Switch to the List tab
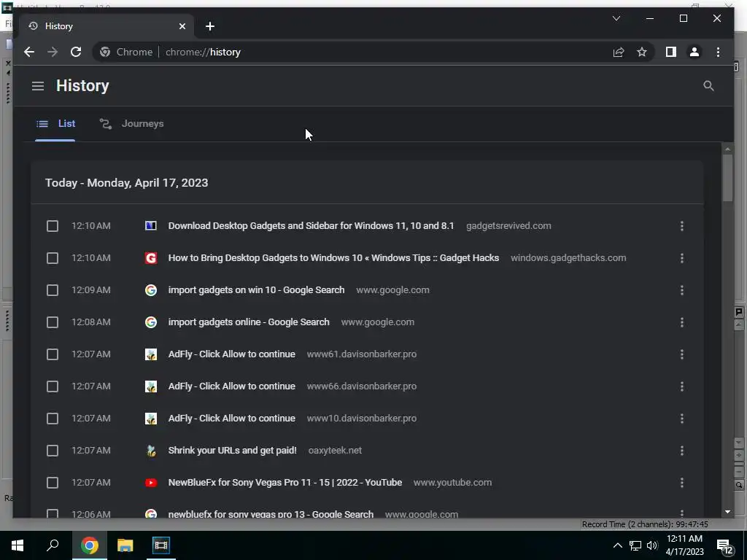Image resolution: width=747 pixels, height=560 pixels. click(x=55, y=124)
